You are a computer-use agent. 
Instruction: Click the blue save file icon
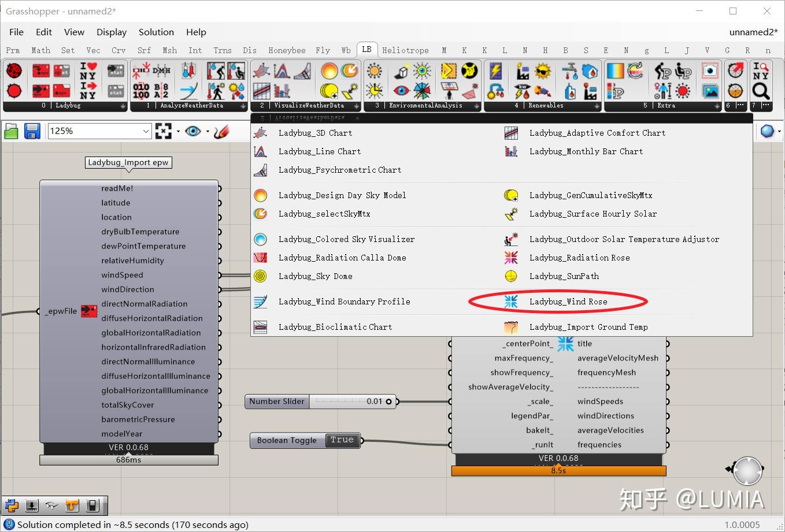pyautogui.click(x=32, y=131)
